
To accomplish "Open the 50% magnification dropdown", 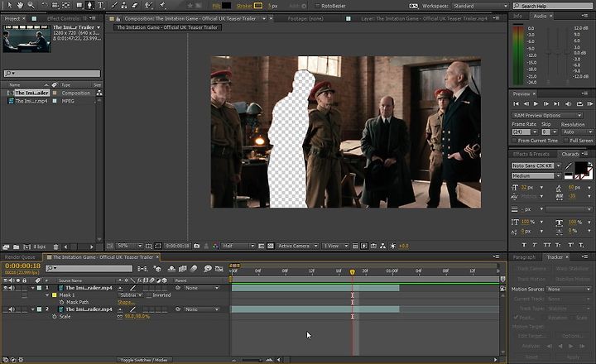I will [130, 246].
